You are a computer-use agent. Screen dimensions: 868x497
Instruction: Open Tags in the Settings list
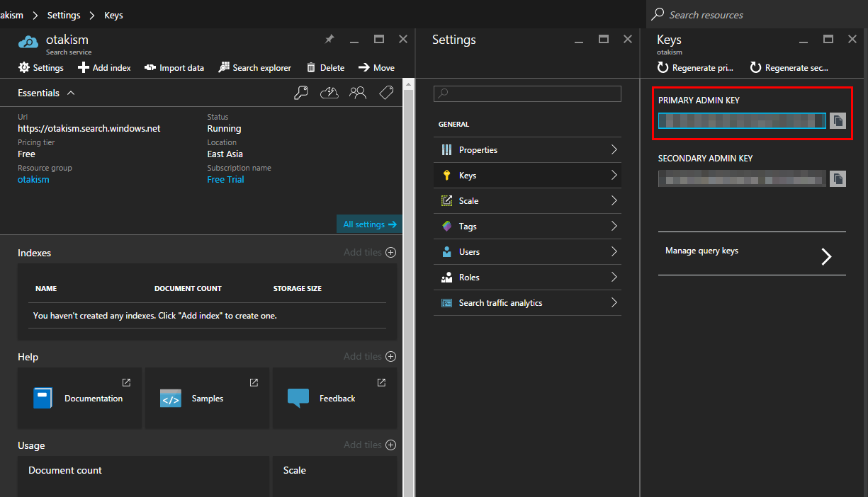pos(527,227)
